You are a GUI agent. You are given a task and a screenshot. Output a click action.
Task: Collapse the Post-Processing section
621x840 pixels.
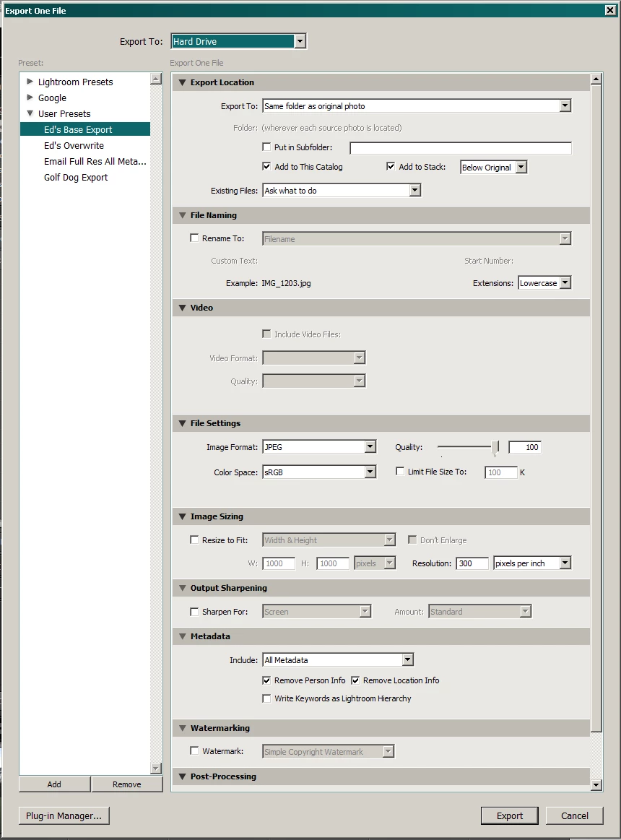(x=182, y=776)
